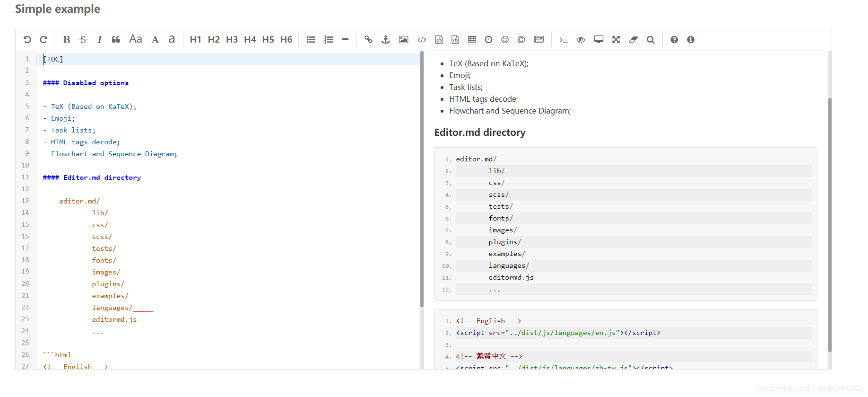This screenshot has width=868, height=397.
Task: Undo the last edit
Action: pos(27,40)
